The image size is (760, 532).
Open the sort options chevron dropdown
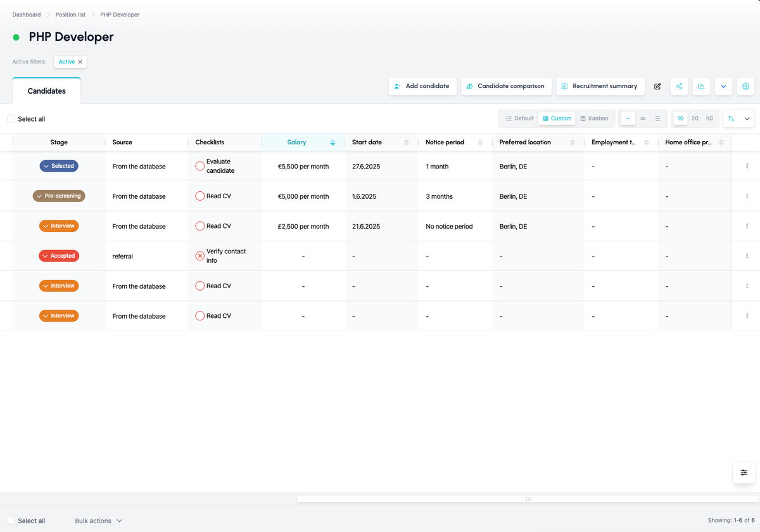pyautogui.click(x=747, y=118)
